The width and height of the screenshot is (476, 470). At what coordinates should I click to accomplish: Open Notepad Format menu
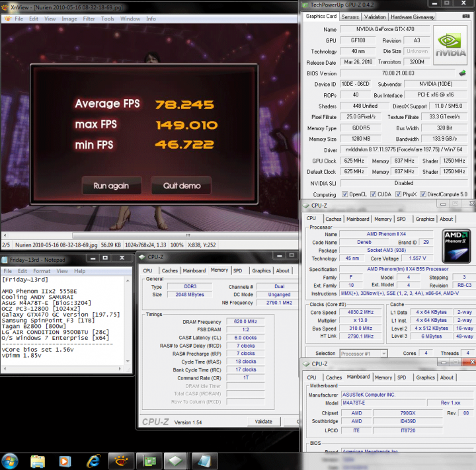tap(42, 271)
